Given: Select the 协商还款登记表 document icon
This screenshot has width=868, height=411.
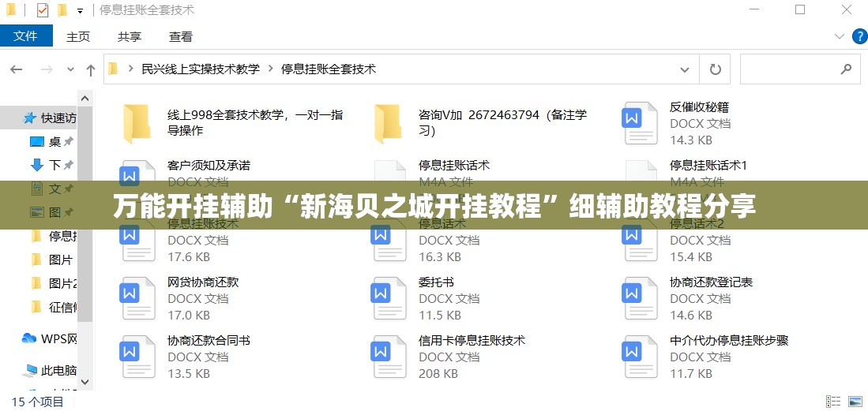Looking at the screenshot, I should tap(640, 299).
